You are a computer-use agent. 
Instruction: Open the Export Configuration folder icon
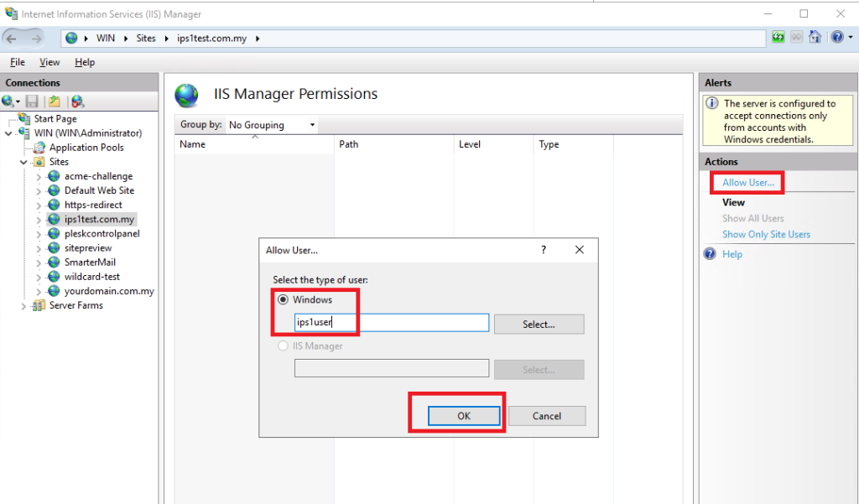coord(55,101)
